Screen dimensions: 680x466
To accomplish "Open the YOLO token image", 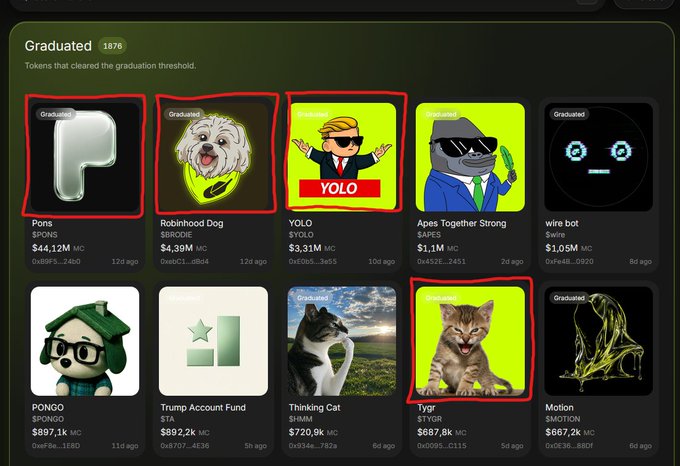I will tap(342, 157).
